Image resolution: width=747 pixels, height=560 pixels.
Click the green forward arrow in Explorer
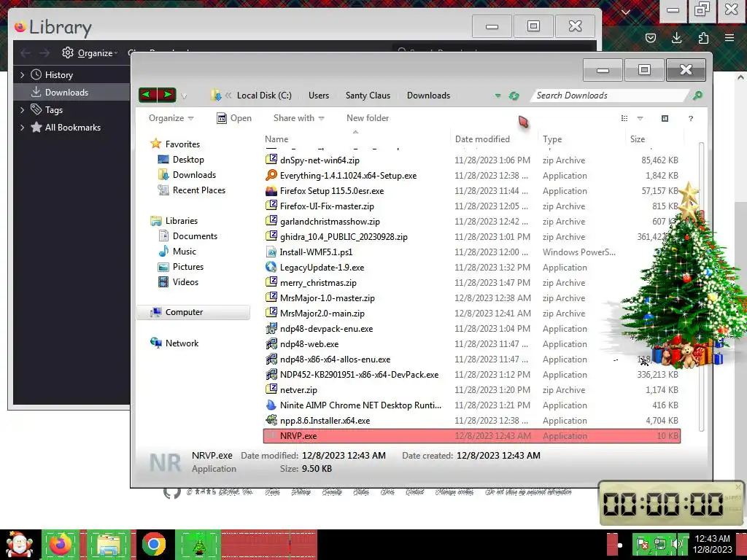coord(167,95)
